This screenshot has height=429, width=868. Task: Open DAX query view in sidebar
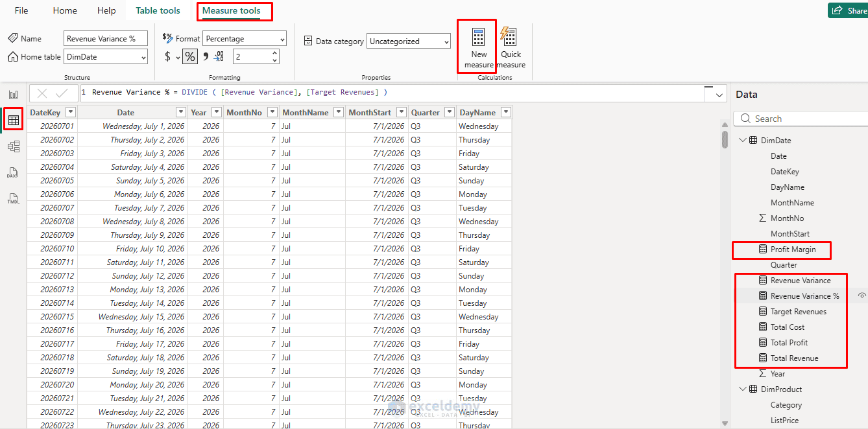click(13, 172)
